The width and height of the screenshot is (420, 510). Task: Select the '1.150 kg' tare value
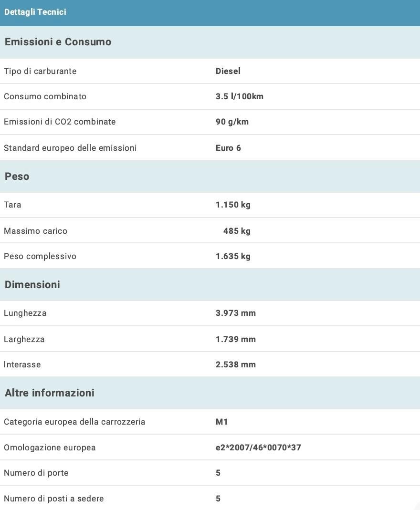pyautogui.click(x=233, y=205)
